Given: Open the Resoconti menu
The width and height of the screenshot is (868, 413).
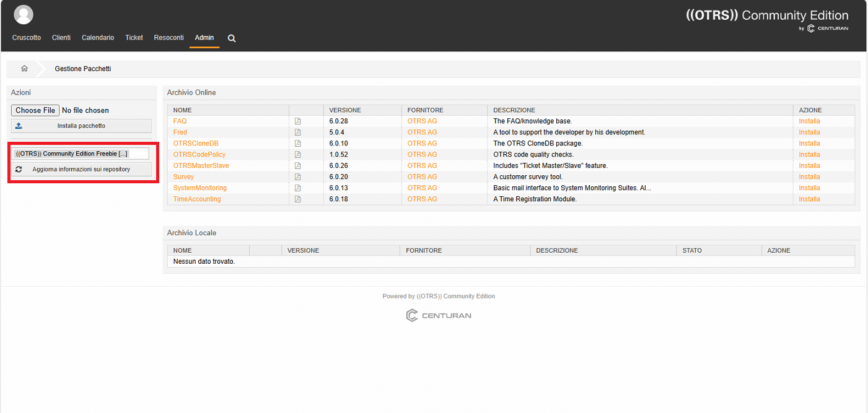Looking at the screenshot, I should [x=169, y=38].
